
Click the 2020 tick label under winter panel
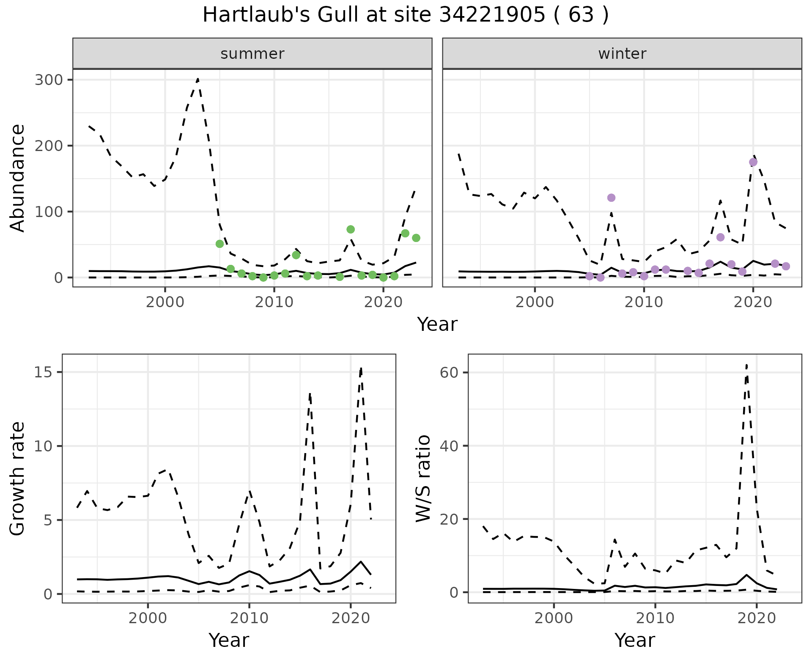coord(753,302)
